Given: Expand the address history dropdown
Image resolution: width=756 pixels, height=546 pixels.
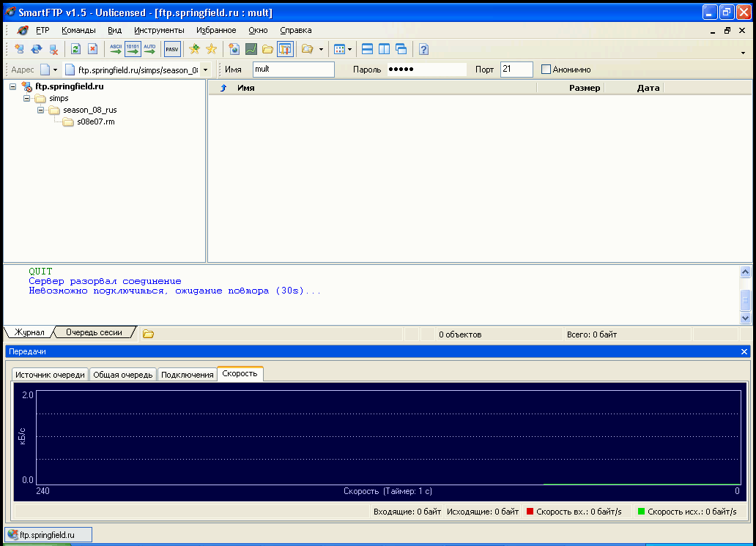Looking at the screenshot, I should [206, 70].
